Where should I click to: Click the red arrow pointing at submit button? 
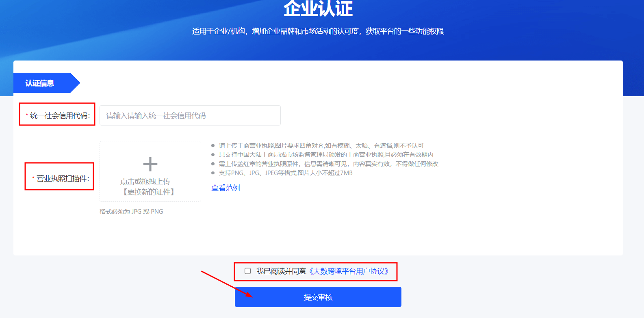pyautogui.click(x=227, y=283)
